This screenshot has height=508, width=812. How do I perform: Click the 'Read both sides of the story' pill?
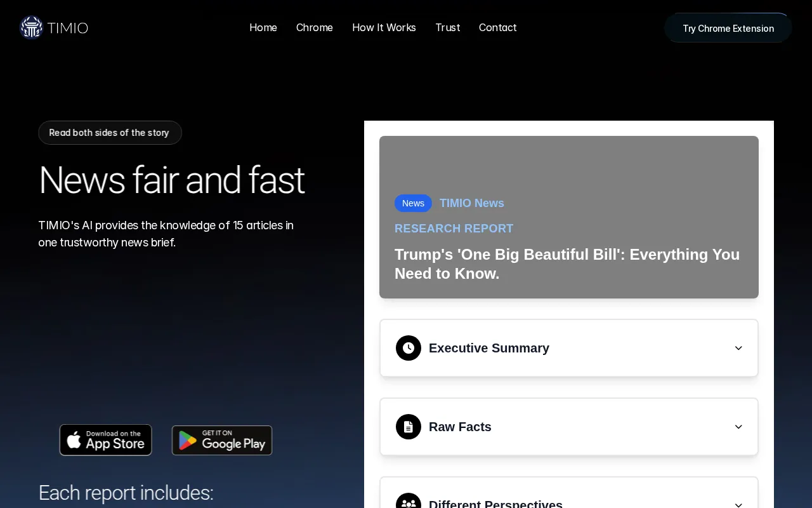110,133
